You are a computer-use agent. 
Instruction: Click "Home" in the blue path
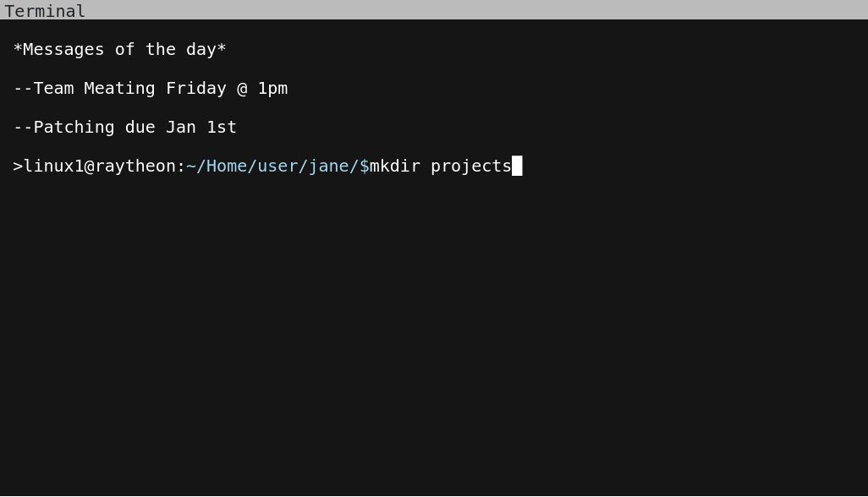[x=227, y=166]
